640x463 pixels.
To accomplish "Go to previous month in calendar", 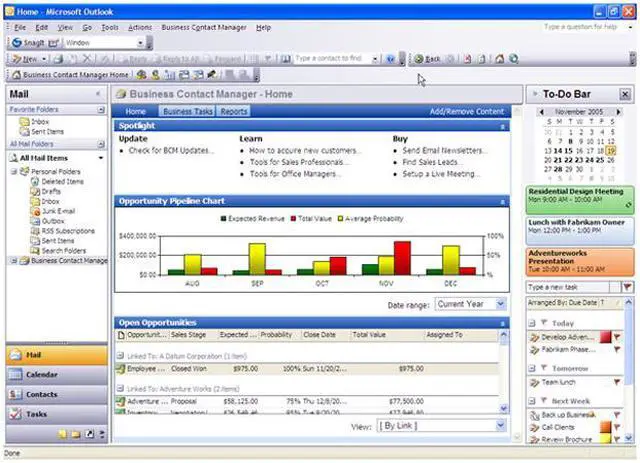I will click(541, 111).
